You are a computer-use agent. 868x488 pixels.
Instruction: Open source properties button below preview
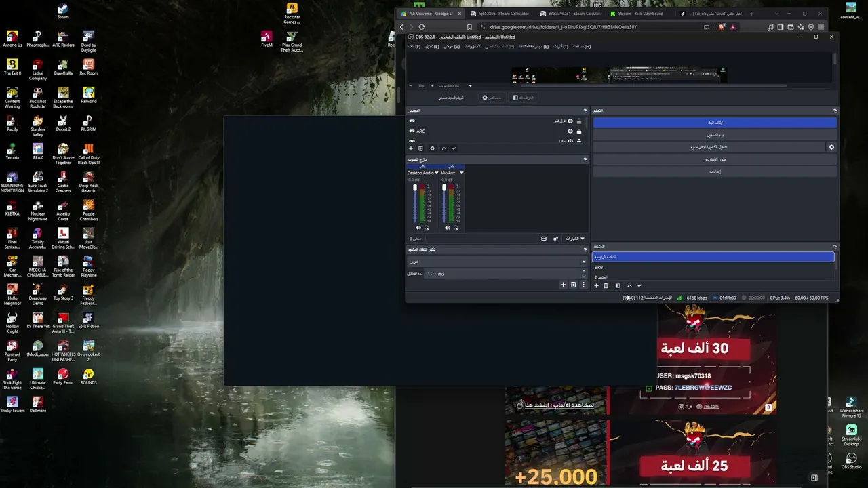point(492,98)
